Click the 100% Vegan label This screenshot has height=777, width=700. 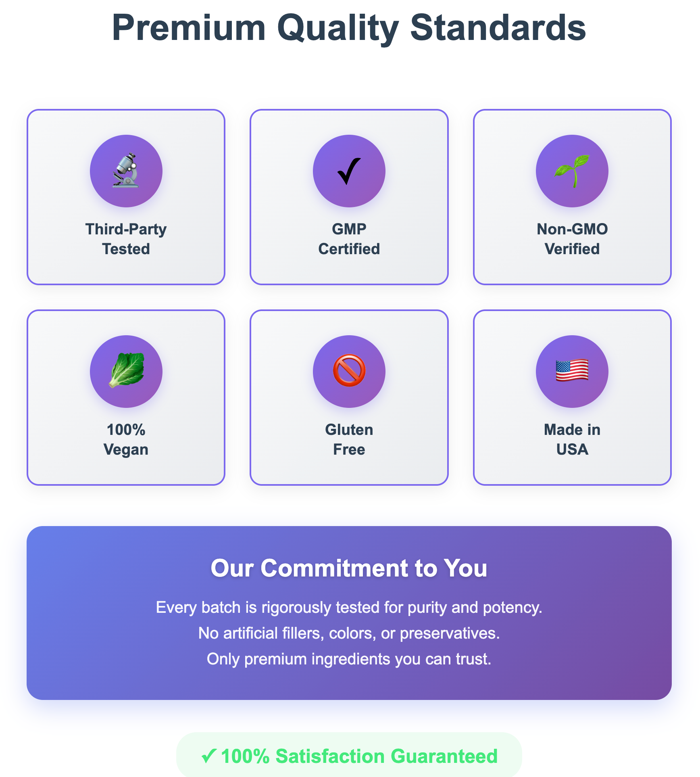coord(126,439)
